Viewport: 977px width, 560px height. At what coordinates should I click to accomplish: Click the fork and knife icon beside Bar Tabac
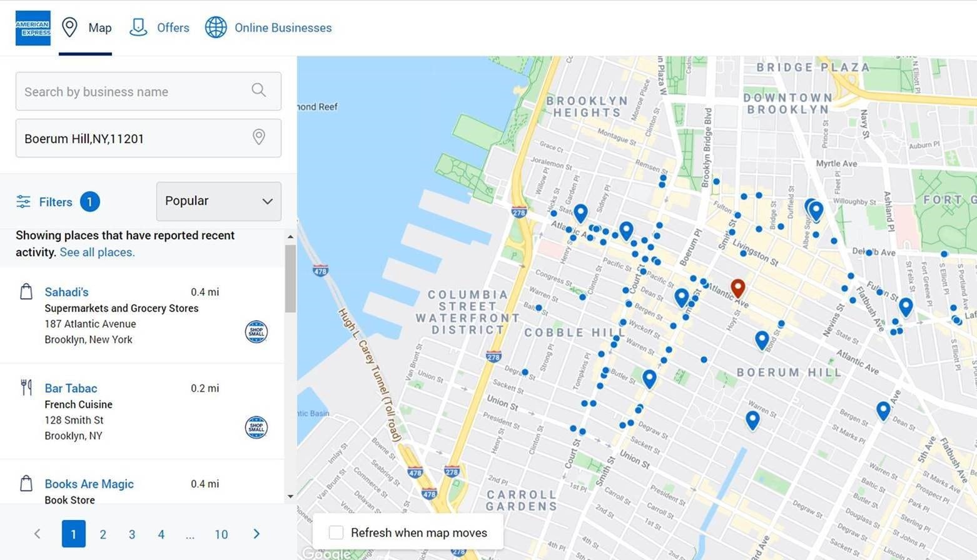point(26,387)
